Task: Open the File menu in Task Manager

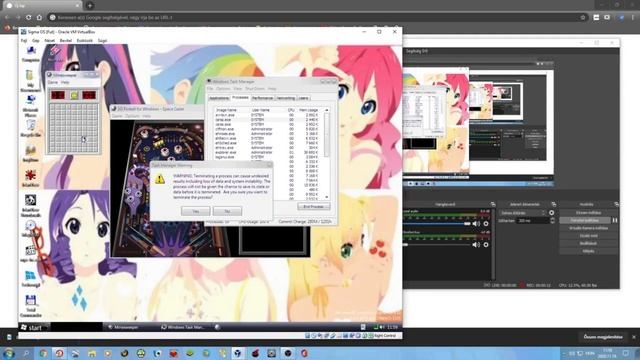Action: [210, 89]
